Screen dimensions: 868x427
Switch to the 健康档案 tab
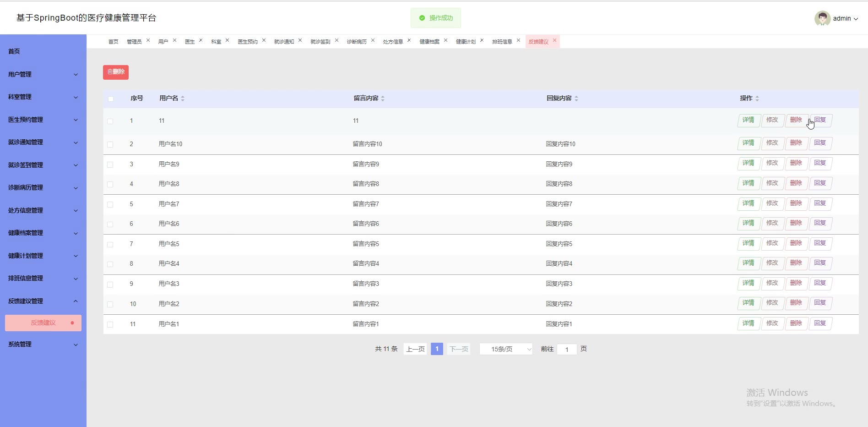point(429,42)
